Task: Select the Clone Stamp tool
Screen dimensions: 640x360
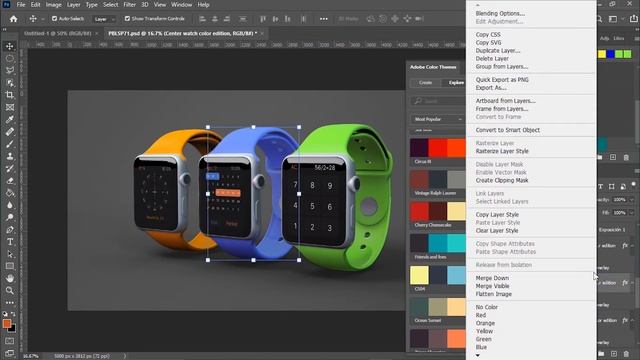Action: point(10,156)
